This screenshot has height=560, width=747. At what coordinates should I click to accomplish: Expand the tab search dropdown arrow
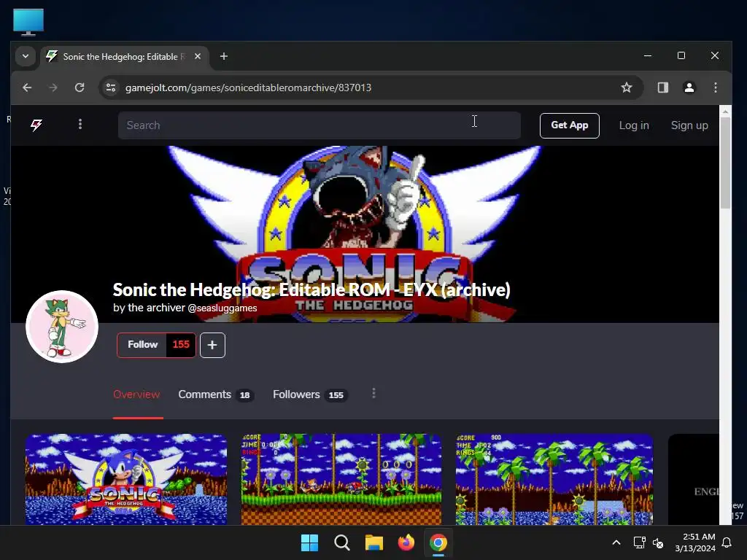26,56
